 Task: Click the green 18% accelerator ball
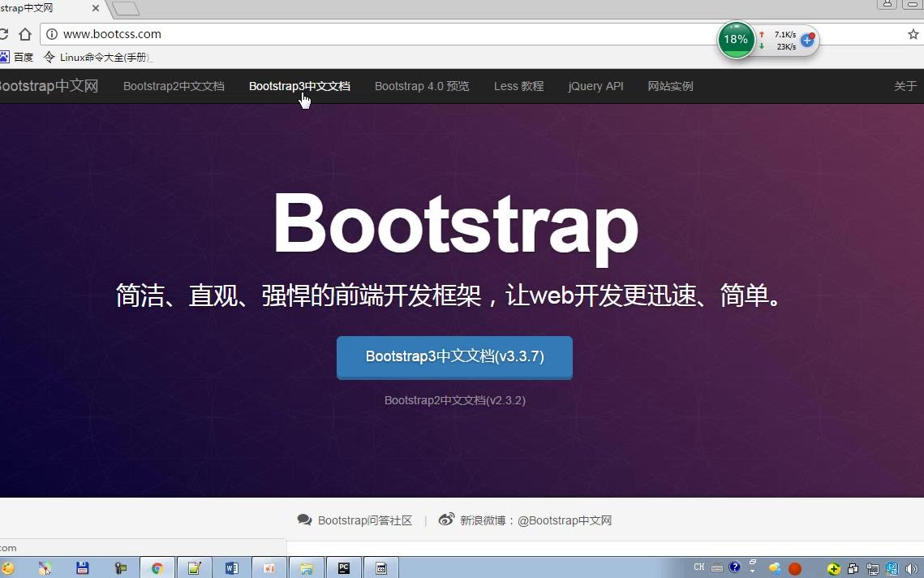[x=735, y=38]
